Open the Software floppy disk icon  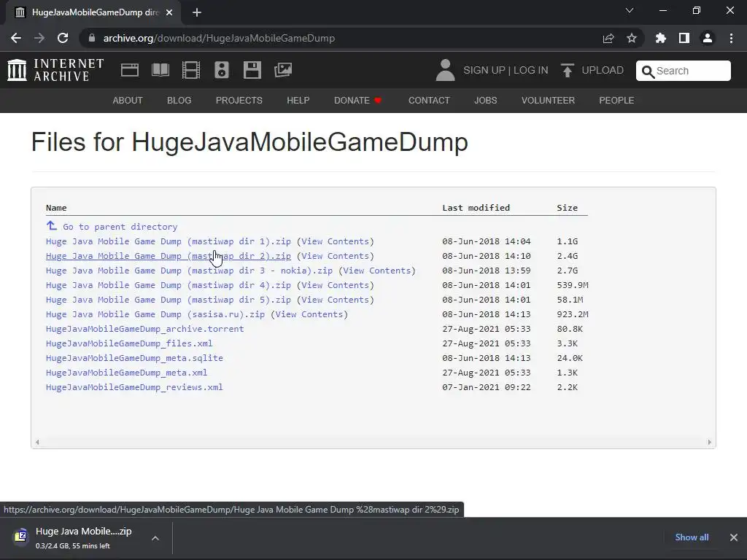[x=252, y=70]
